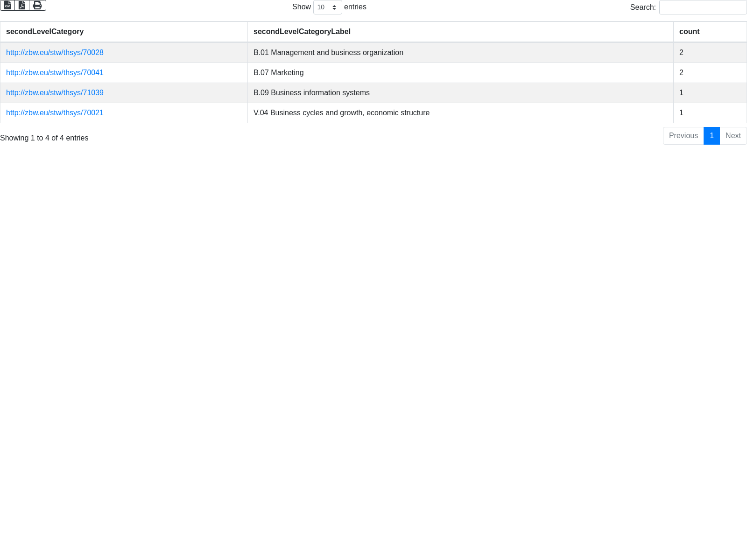Open the Show entries dropdown

click(x=327, y=7)
